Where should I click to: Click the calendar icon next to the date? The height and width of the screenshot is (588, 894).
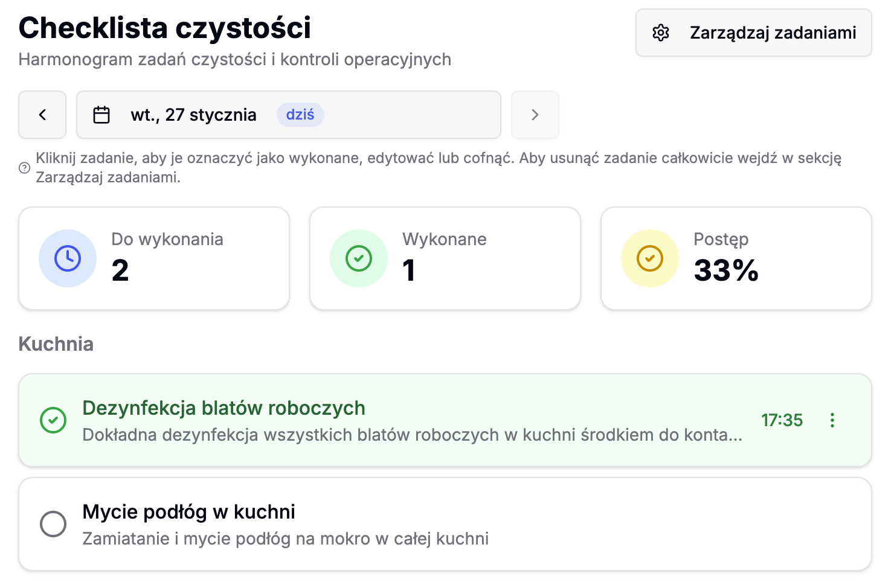pyautogui.click(x=101, y=114)
